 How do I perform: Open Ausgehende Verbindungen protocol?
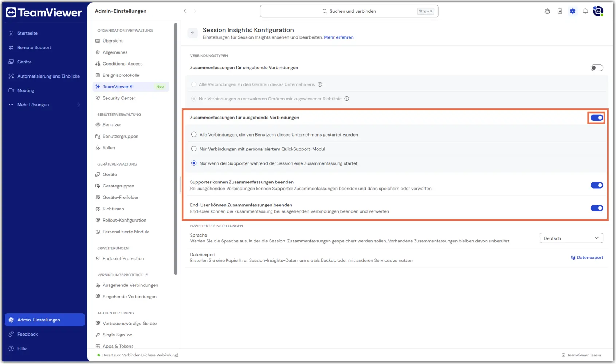pos(131,285)
